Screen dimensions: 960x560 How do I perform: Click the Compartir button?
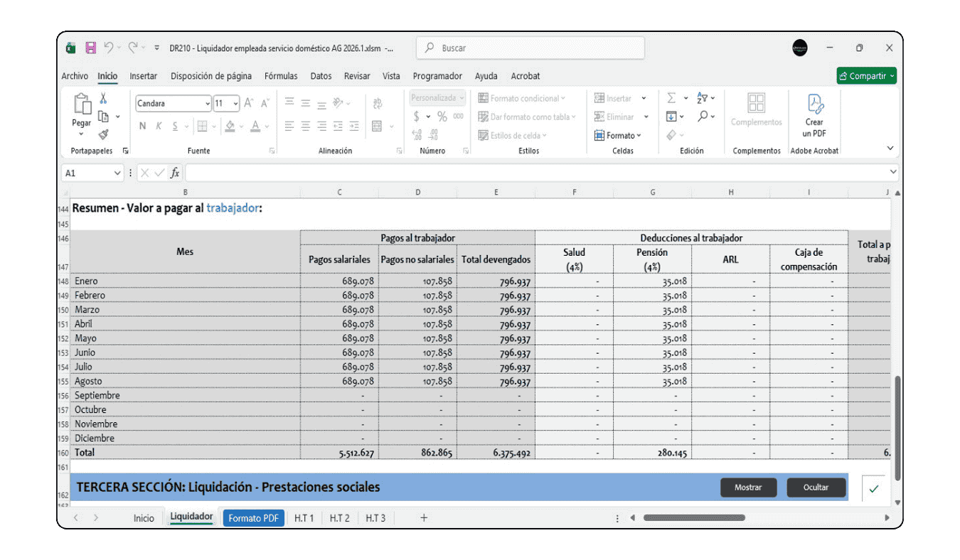point(866,76)
